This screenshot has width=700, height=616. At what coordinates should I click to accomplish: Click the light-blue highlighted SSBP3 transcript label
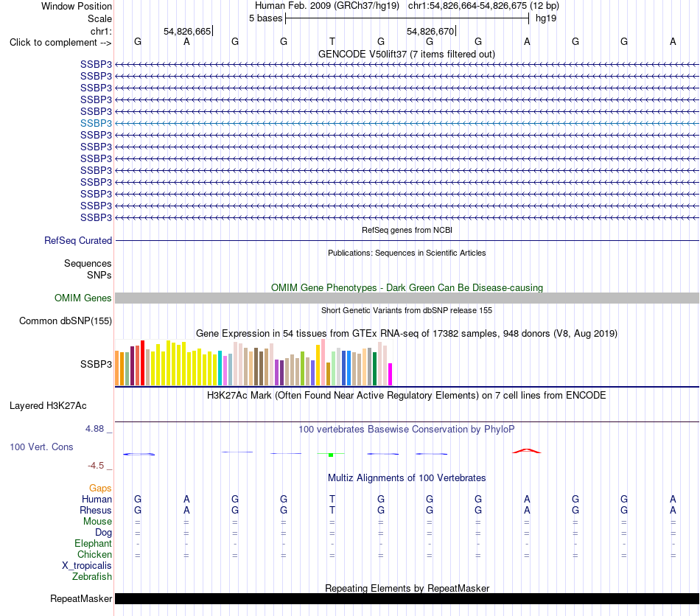pyautogui.click(x=96, y=123)
